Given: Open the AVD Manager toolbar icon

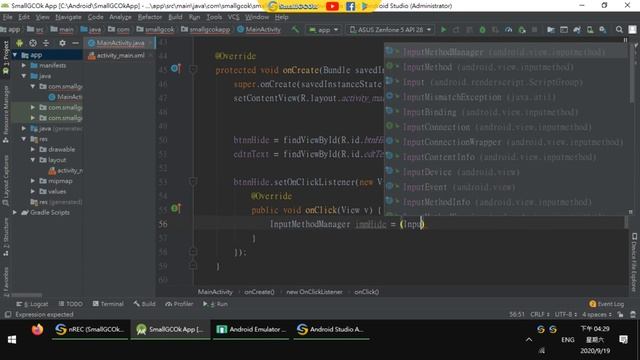Looking at the screenshot, I should (x=590, y=30).
